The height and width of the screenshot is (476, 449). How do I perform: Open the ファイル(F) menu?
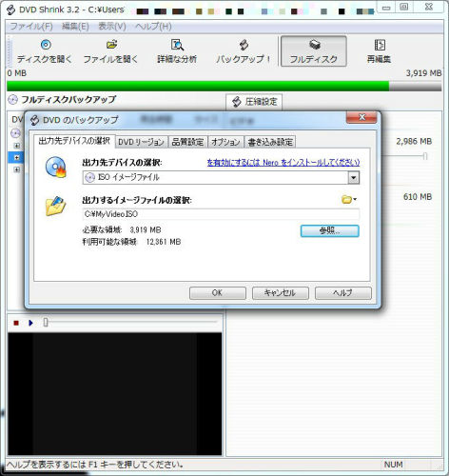click(x=31, y=27)
